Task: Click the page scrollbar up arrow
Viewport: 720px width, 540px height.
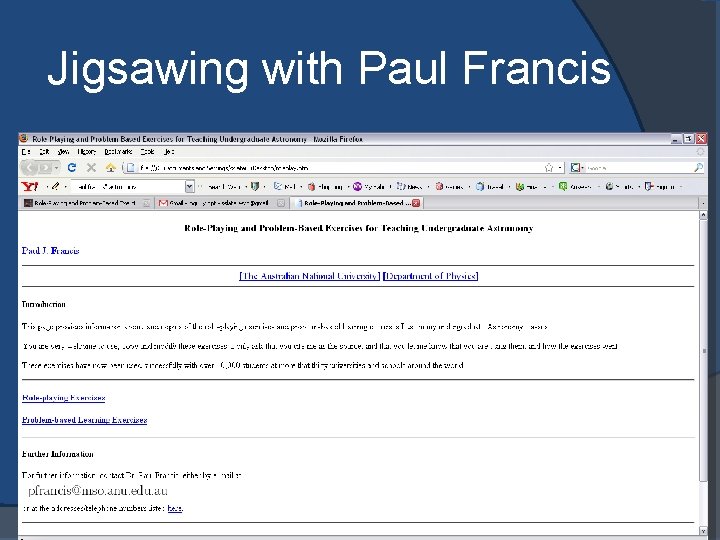Action: tap(703, 215)
